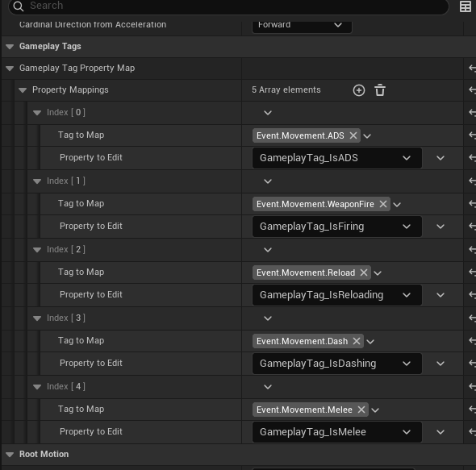Image resolution: width=476 pixels, height=470 pixels.
Task: Collapse Index [0] element
Action: [x=37, y=113]
